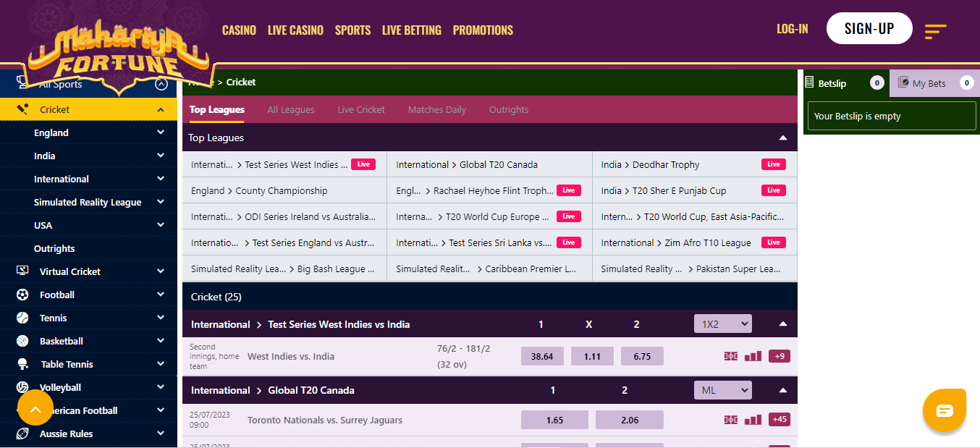
Task: Open the ML market dropdown
Action: click(723, 390)
